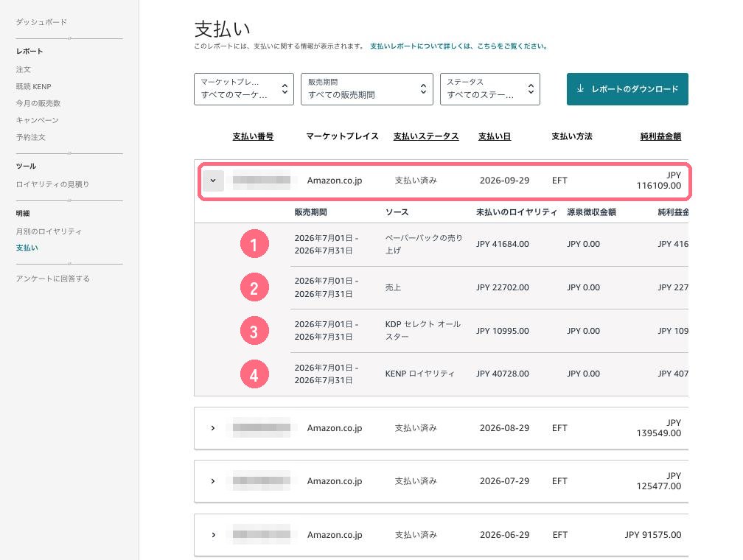The image size is (743, 560).
Task: Click the 2026-08-29 payment date
Action: pyautogui.click(x=504, y=428)
